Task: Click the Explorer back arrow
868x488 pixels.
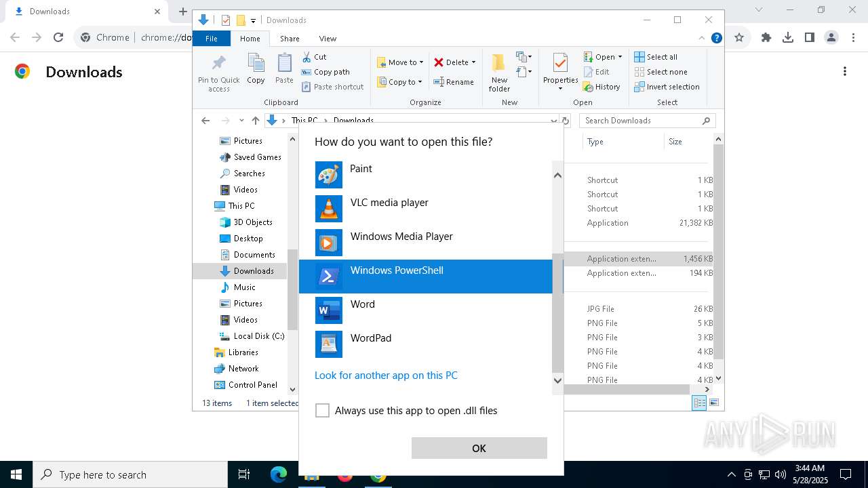Action: (x=205, y=121)
